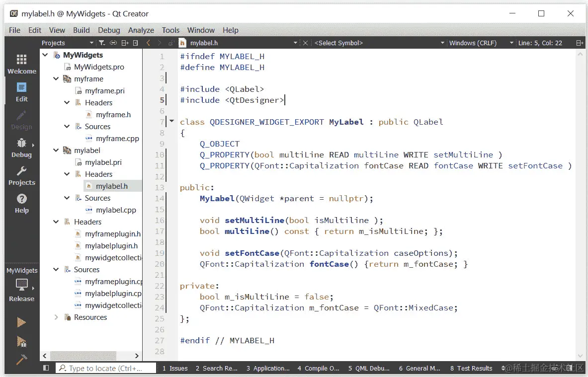588x377 pixels.
Task: Open myframe.cpp in the tree
Action: pyautogui.click(x=117, y=138)
